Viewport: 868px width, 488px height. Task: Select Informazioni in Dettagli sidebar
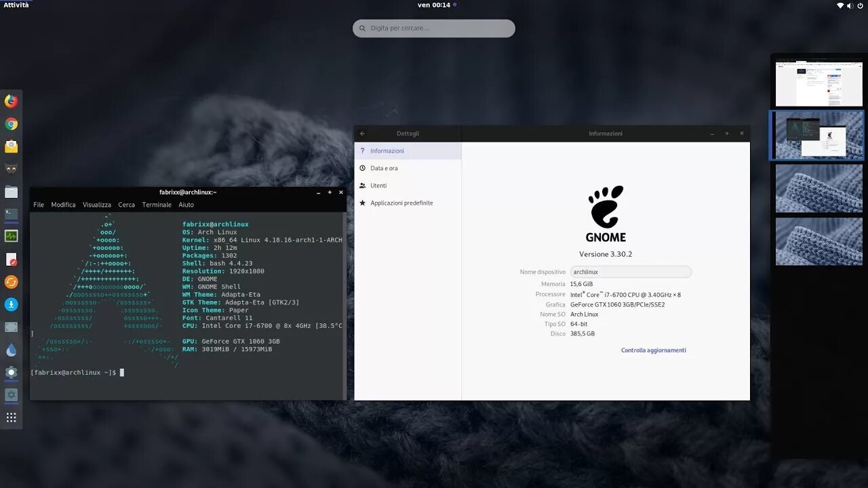click(408, 151)
